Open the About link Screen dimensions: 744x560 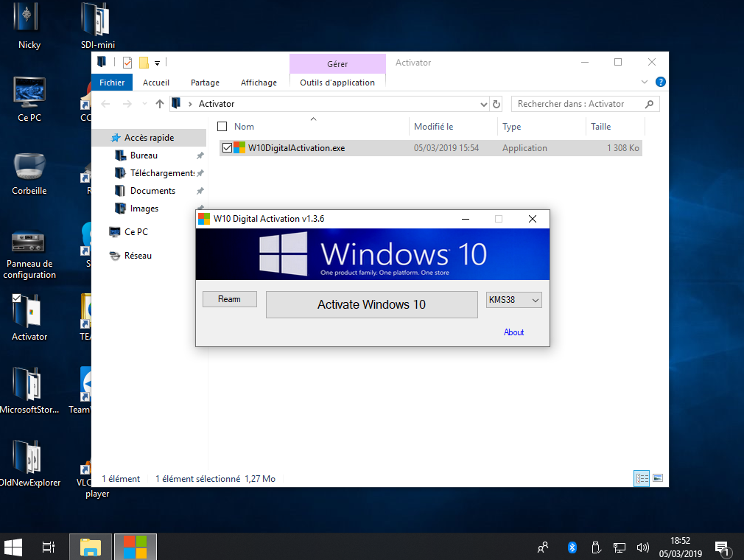(x=514, y=332)
